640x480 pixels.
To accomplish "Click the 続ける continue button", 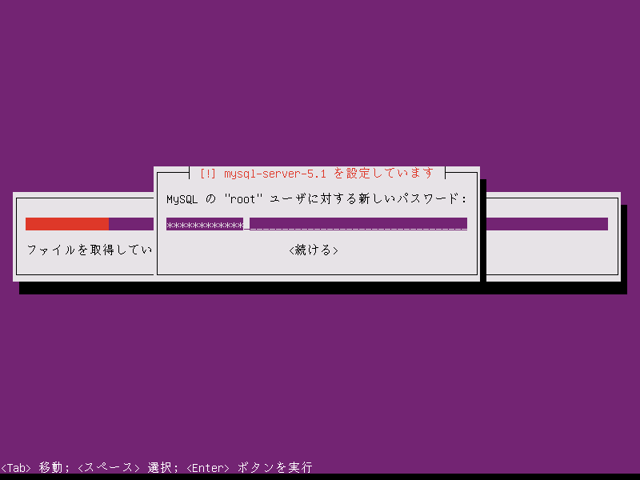I will pyautogui.click(x=313, y=250).
